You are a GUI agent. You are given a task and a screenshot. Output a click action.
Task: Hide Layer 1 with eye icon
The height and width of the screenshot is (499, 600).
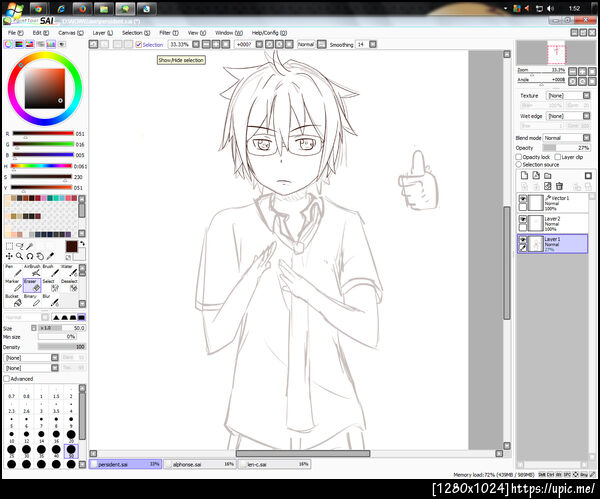click(523, 240)
